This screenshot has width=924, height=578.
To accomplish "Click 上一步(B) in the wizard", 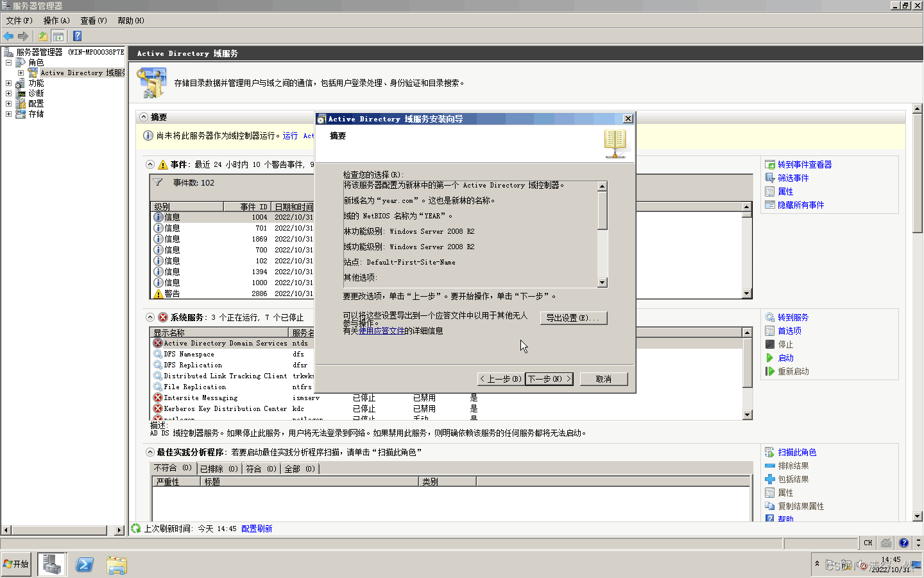I will 501,379.
